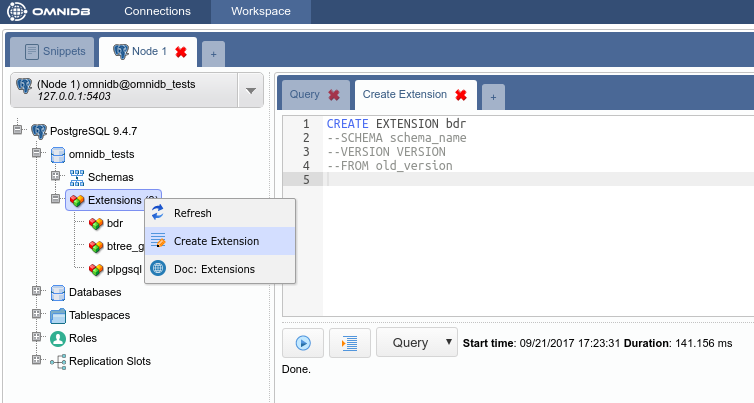Switch to the Snippets tab
Viewport: 754px width, 403px height.
[56, 51]
